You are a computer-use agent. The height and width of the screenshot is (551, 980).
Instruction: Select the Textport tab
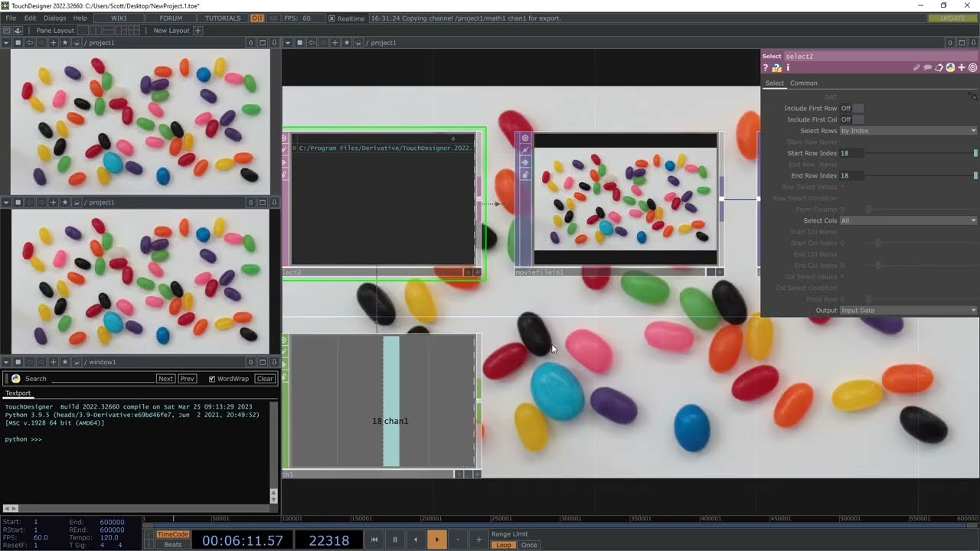(x=18, y=393)
